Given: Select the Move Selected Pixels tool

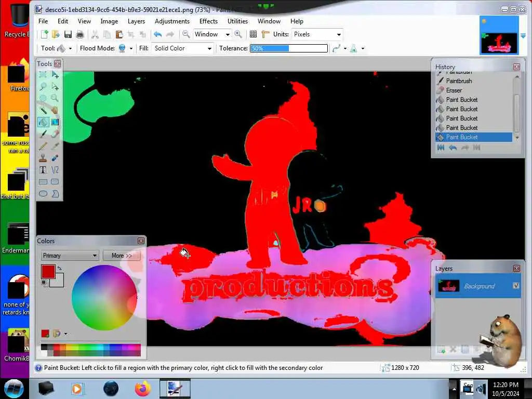Looking at the screenshot, I should pos(55,75).
